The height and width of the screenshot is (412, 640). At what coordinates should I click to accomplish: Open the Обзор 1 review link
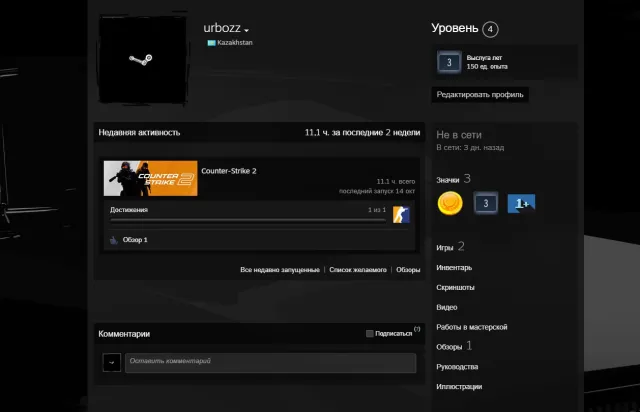point(135,240)
